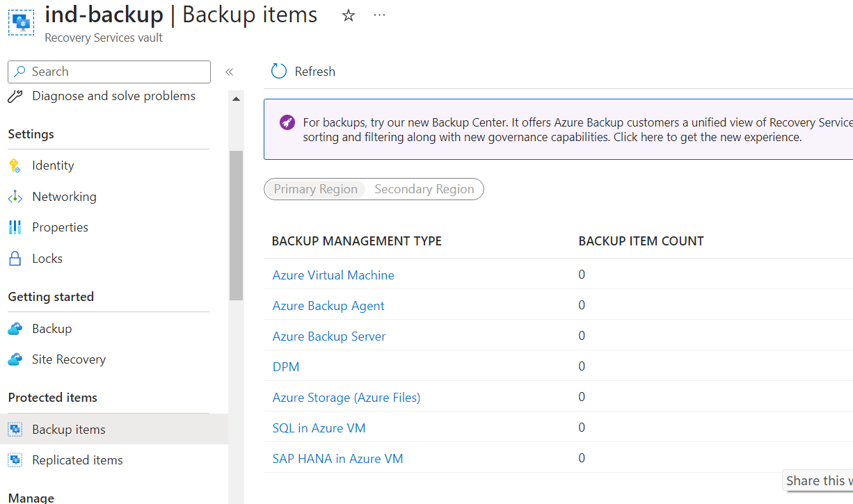This screenshot has height=504, width=853.
Task: Open the DPM backup type link
Action: pyautogui.click(x=286, y=367)
